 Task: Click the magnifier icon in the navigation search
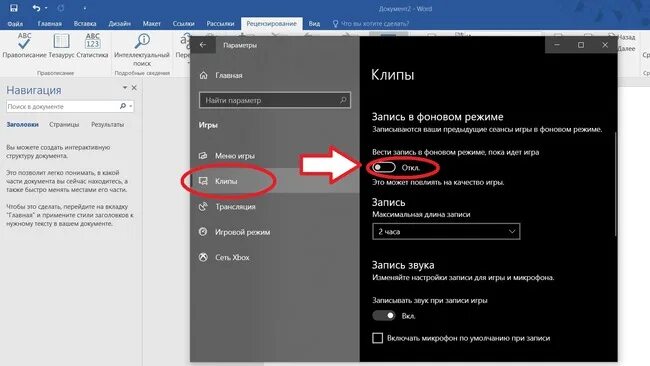click(x=123, y=107)
